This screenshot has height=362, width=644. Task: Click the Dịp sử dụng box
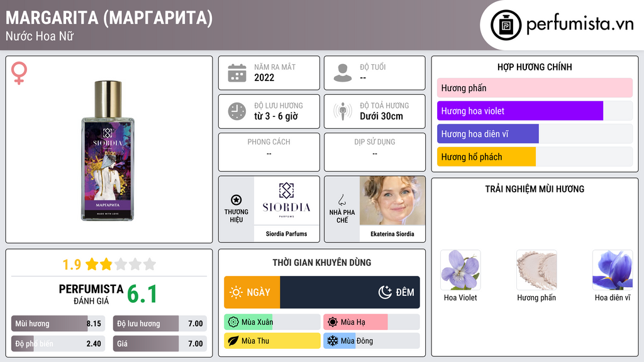(375, 152)
